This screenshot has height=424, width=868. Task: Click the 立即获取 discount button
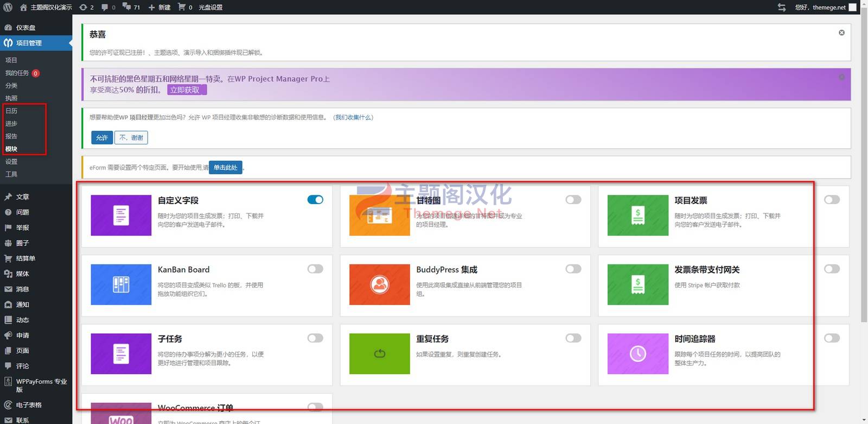(187, 90)
